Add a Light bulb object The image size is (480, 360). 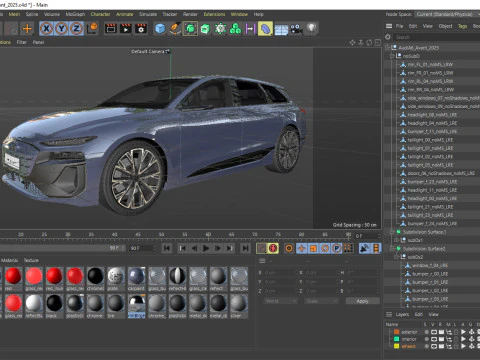(x=311, y=28)
